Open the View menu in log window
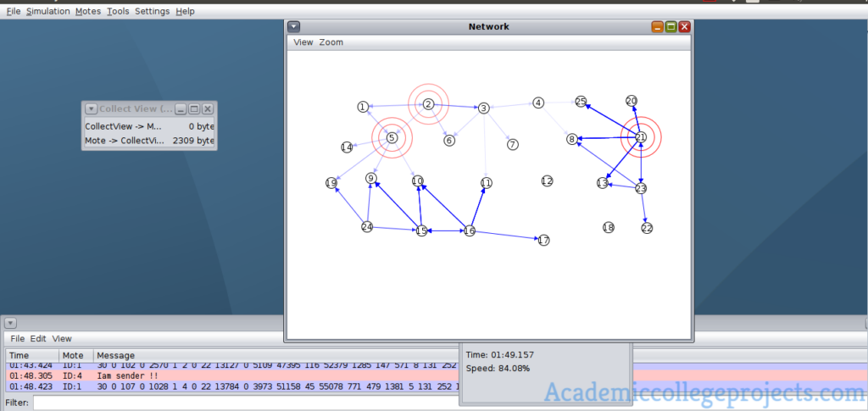Image resolution: width=868 pixels, height=411 pixels. click(x=62, y=338)
